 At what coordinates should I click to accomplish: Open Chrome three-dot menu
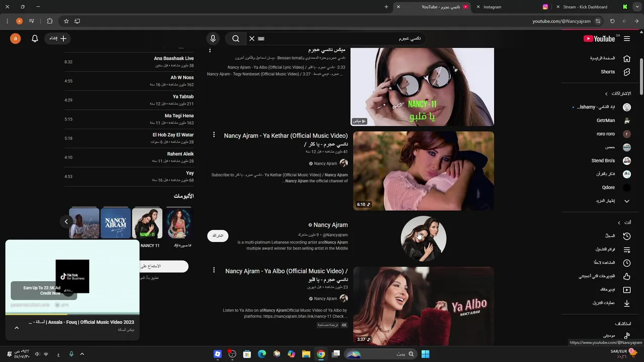(7, 21)
